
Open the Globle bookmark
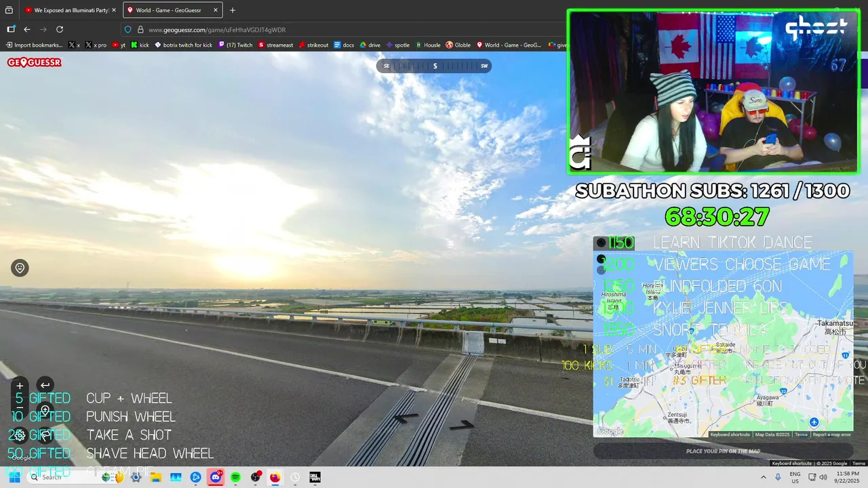(x=458, y=45)
